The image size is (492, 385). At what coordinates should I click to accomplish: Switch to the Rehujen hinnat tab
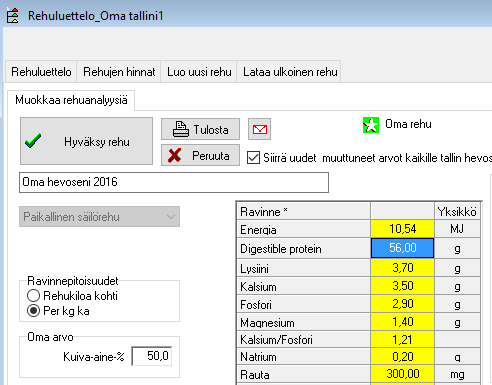[x=119, y=72]
